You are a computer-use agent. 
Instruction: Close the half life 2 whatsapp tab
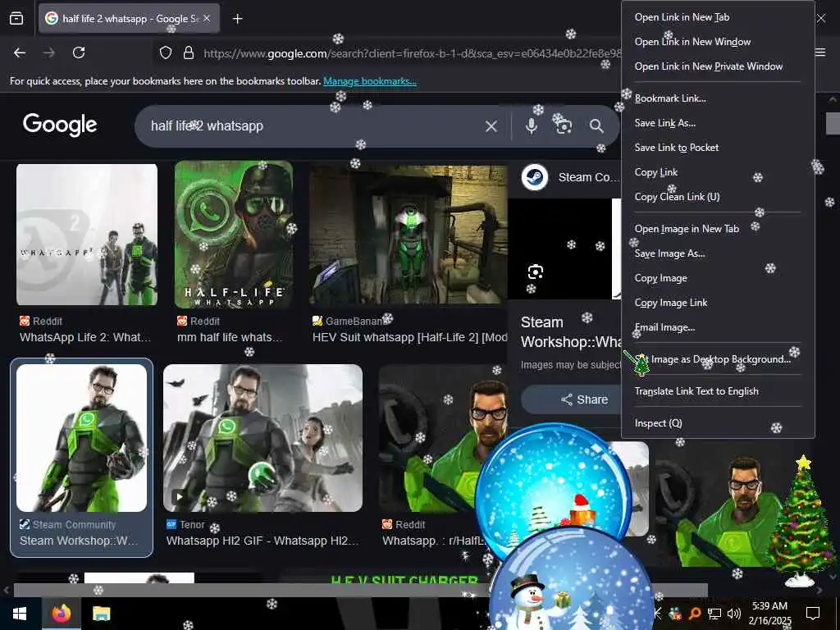(207, 19)
